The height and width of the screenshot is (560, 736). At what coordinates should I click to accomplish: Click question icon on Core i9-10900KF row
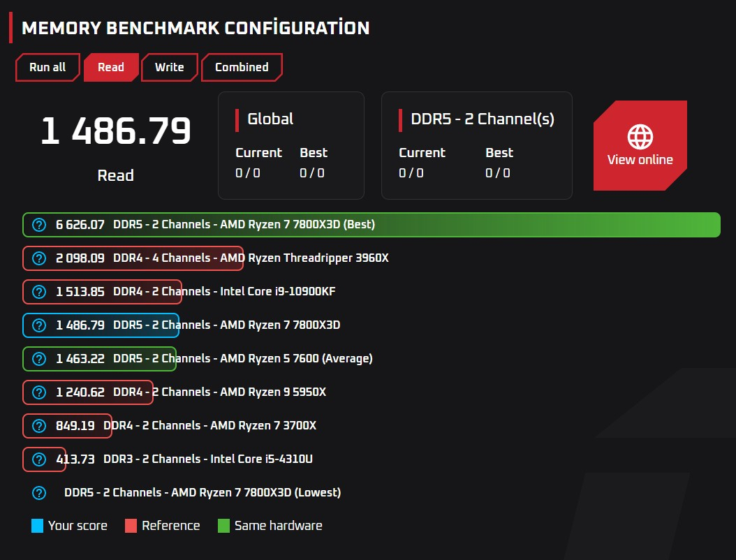click(39, 292)
